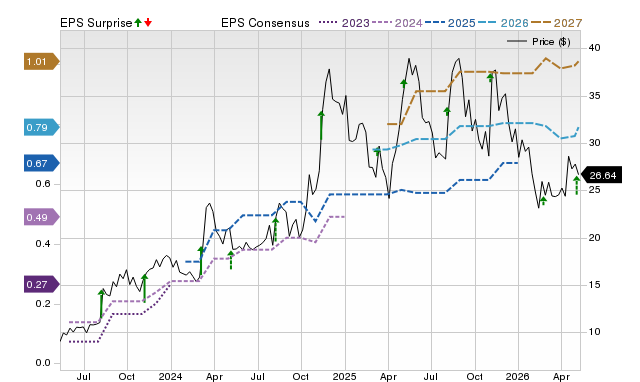The height and width of the screenshot is (382, 640).
Task: Click the 2024 x-axis label
Action: tap(170, 376)
